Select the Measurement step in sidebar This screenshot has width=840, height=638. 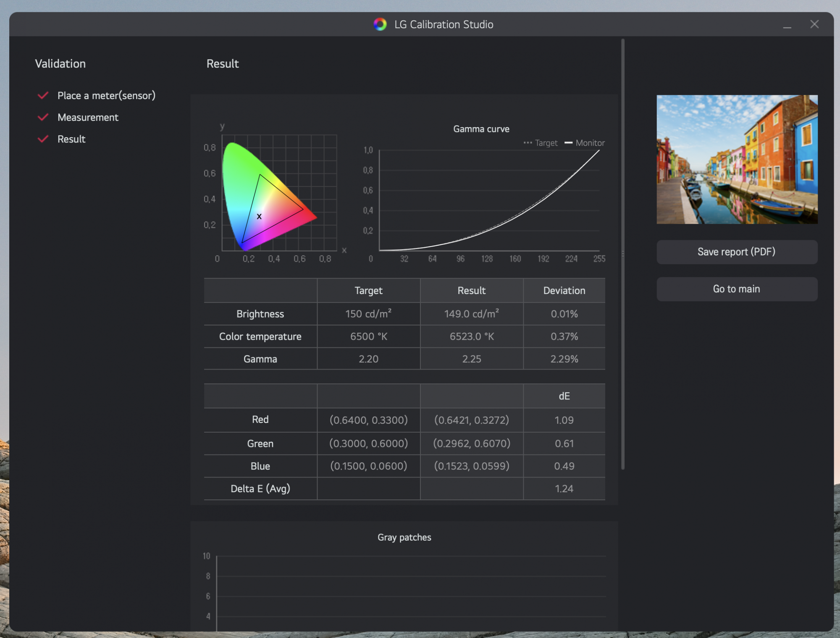tap(88, 117)
